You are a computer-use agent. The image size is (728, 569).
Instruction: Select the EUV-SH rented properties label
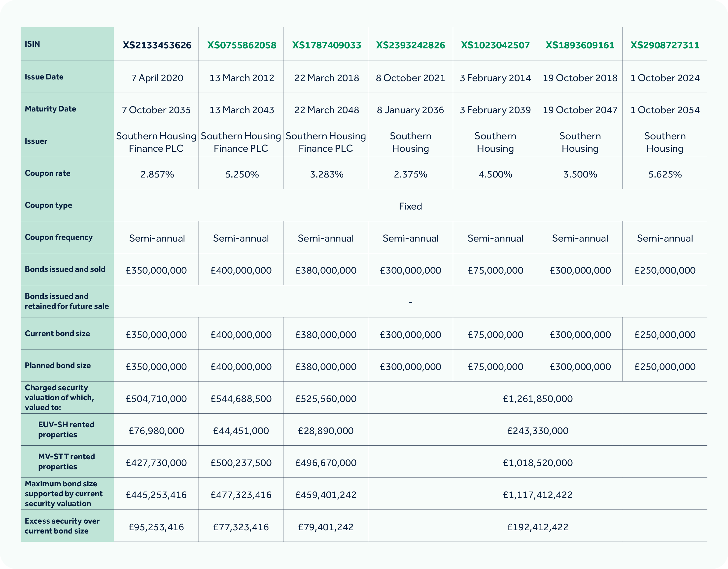66,430
